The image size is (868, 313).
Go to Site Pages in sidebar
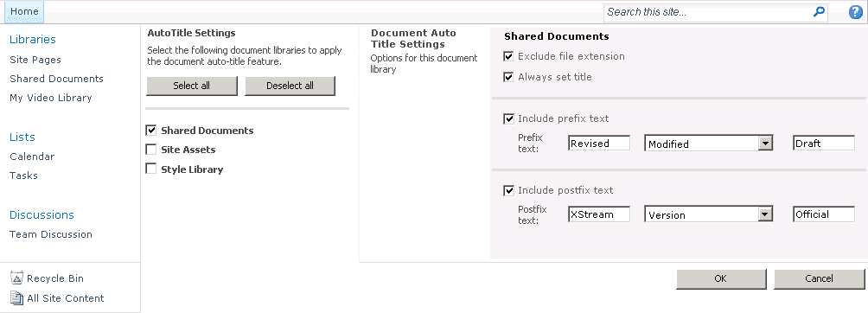35,60
